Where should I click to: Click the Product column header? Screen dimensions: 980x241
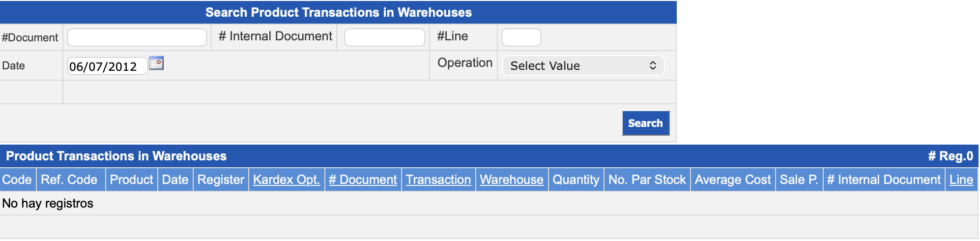tap(132, 180)
